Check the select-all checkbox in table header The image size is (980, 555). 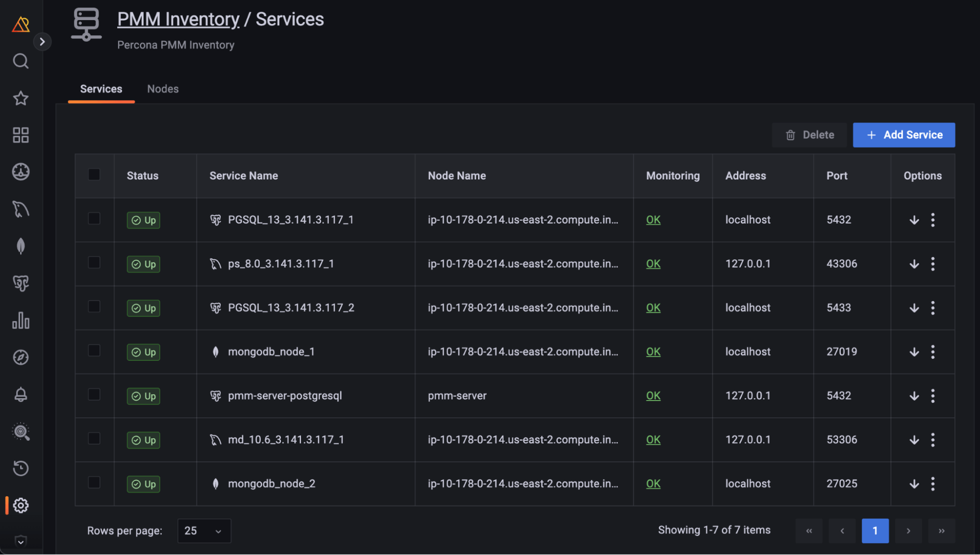tap(94, 175)
